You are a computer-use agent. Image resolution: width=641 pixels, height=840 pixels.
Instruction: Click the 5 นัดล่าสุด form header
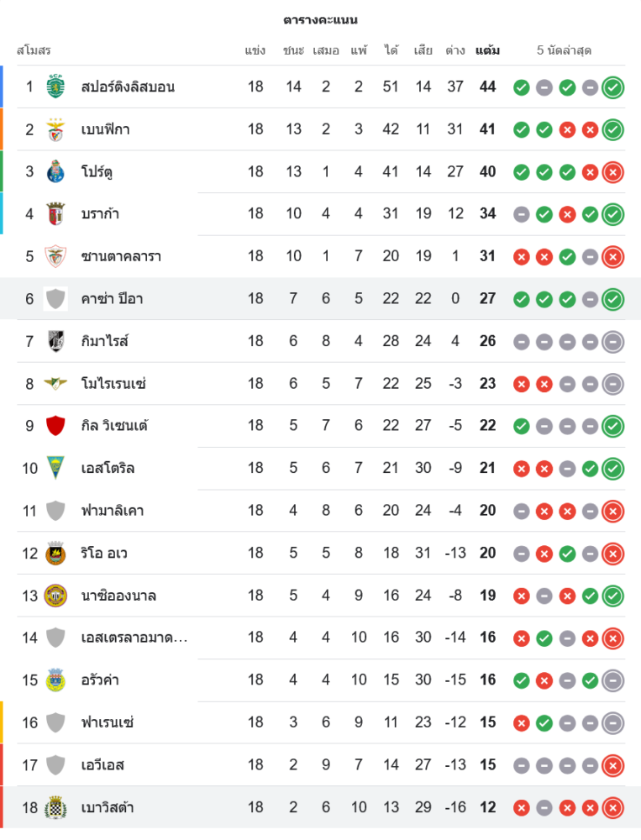[x=564, y=50]
